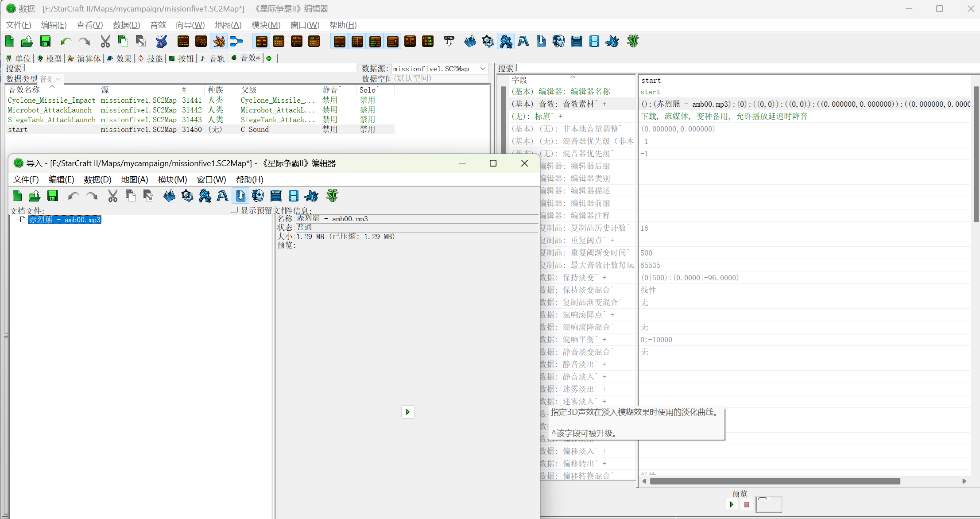Open 地图(A) menu in Import window
Image resolution: width=980 pixels, height=519 pixels.
(x=135, y=180)
